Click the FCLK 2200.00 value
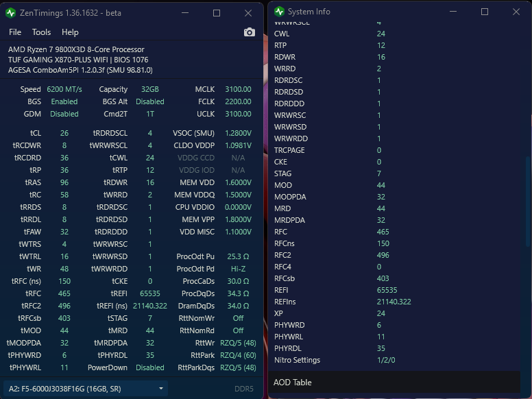 click(238, 101)
